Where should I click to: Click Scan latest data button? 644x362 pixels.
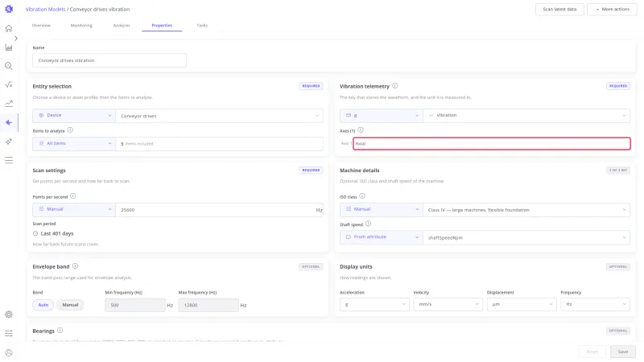point(559,9)
